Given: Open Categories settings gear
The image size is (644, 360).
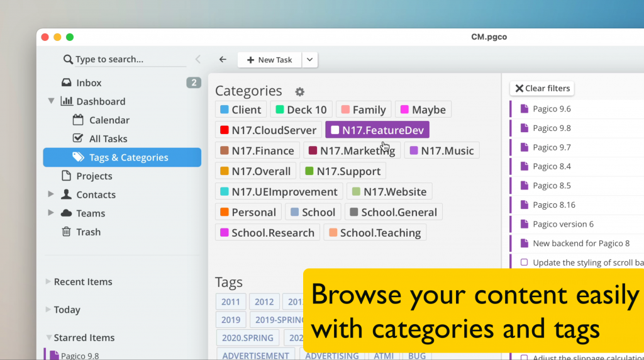Looking at the screenshot, I should (x=300, y=92).
